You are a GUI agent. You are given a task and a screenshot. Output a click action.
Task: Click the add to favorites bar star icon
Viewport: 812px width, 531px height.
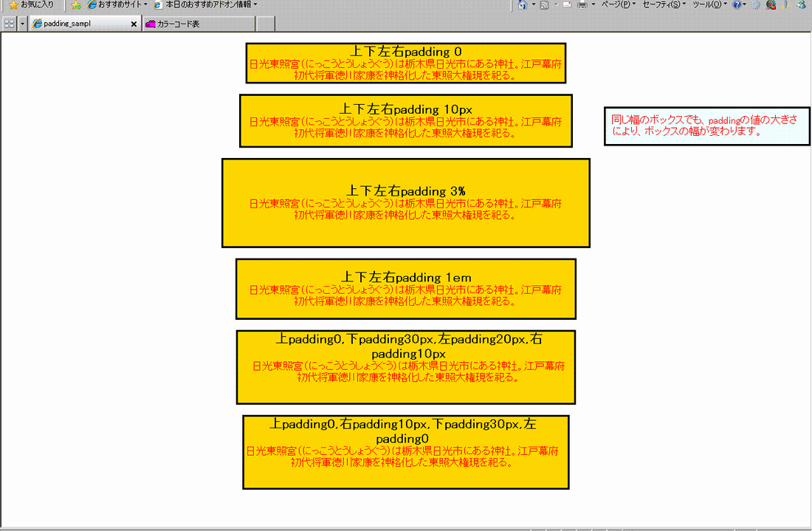(x=76, y=4)
